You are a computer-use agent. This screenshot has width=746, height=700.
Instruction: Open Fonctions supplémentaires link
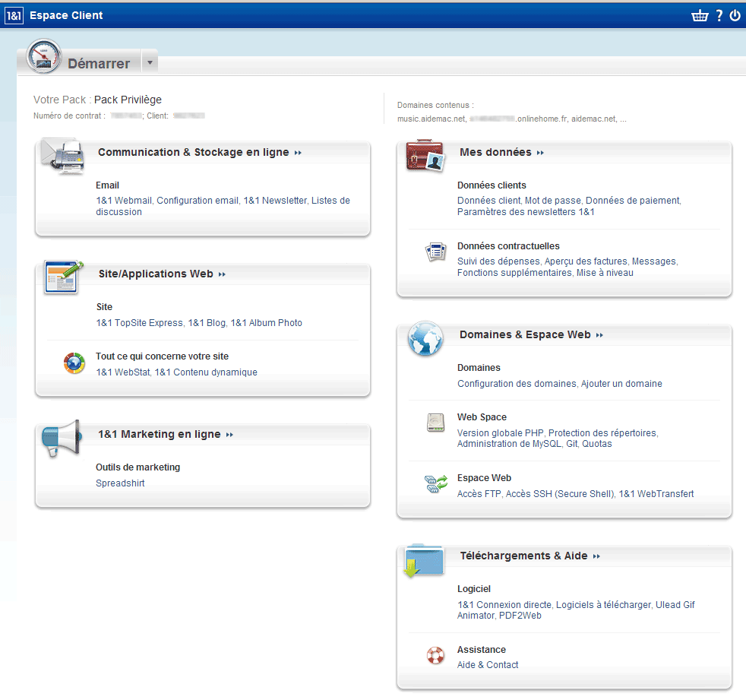pyautogui.click(x=514, y=273)
